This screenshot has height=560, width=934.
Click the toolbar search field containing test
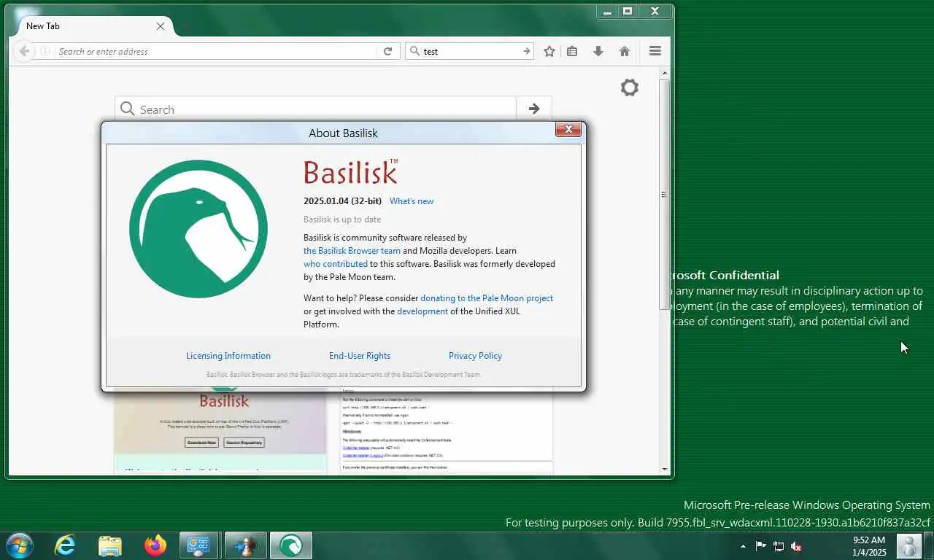pyautogui.click(x=471, y=51)
